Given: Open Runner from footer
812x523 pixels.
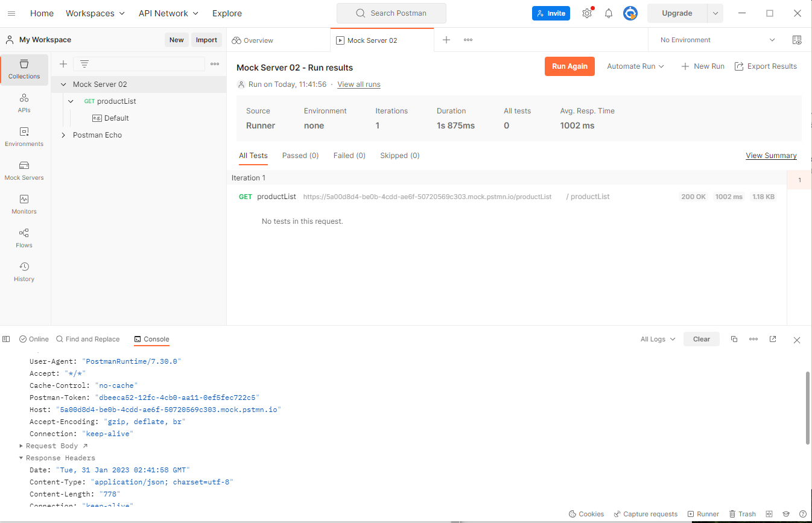Looking at the screenshot, I should coord(703,514).
